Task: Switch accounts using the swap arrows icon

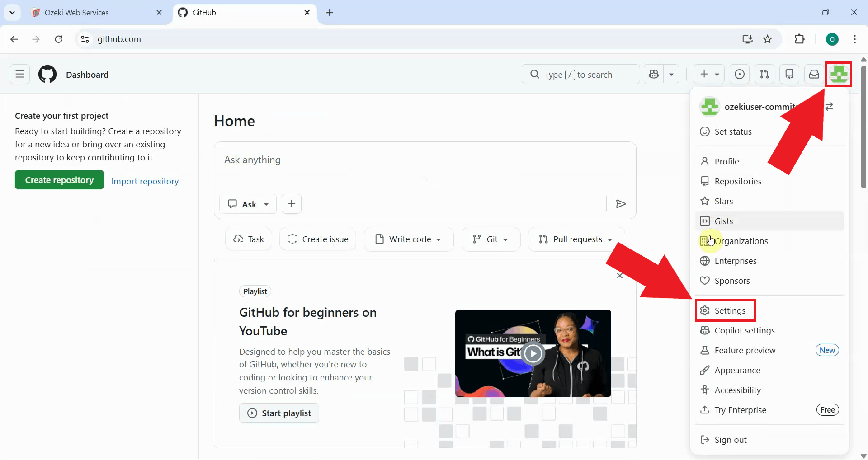Action: pyautogui.click(x=830, y=107)
